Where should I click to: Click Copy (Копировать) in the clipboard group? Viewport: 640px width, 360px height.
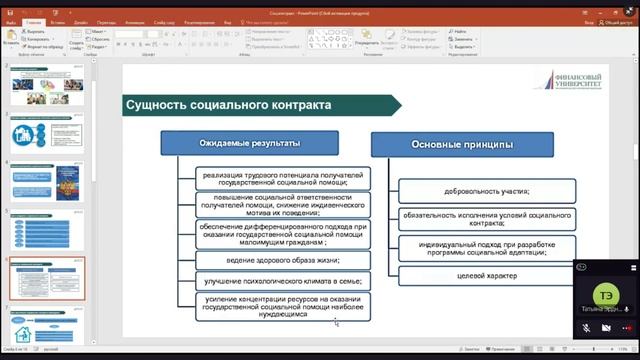click(x=37, y=39)
